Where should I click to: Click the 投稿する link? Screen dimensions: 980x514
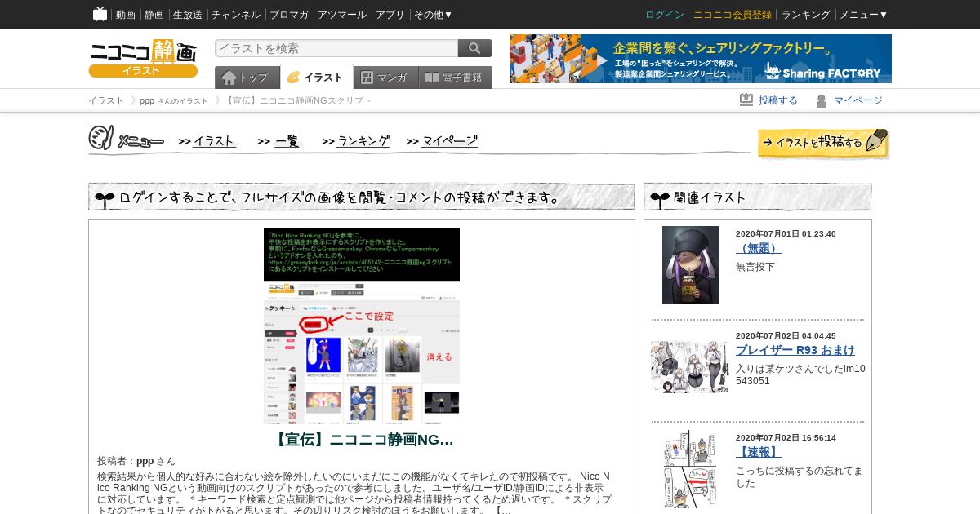tap(777, 100)
